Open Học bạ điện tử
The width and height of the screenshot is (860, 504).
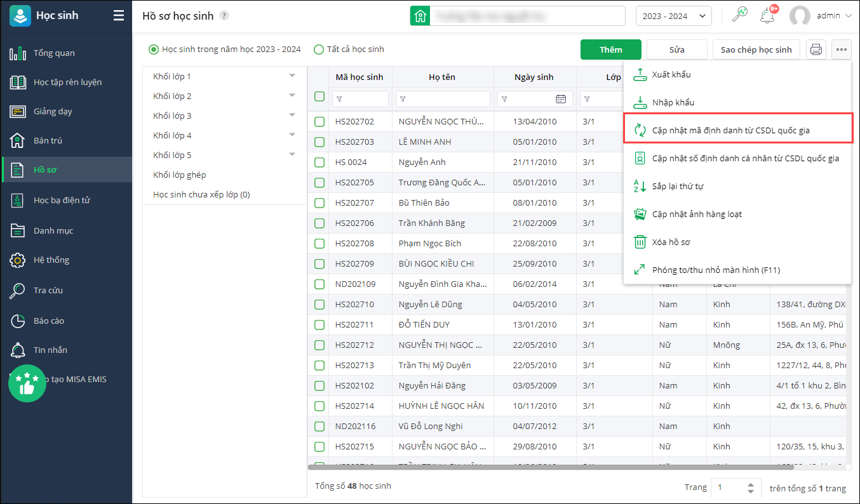(x=66, y=200)
